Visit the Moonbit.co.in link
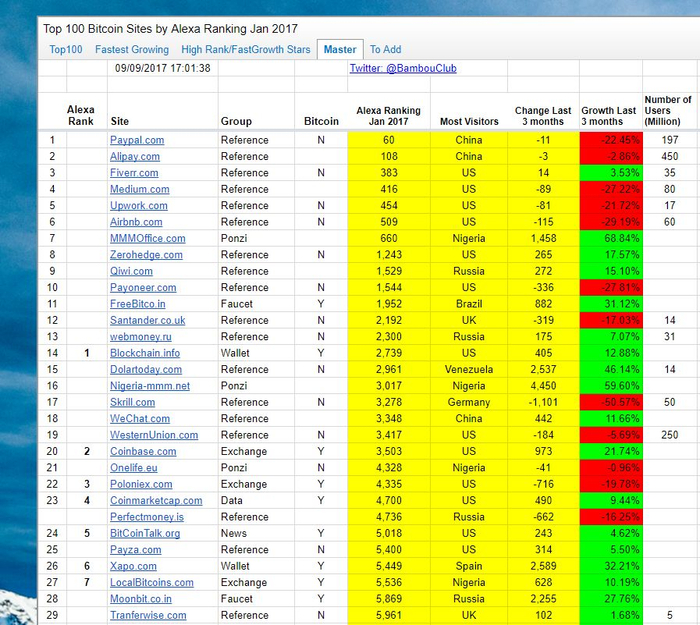This screenshot has height=625, width=700. click(141, 599)
